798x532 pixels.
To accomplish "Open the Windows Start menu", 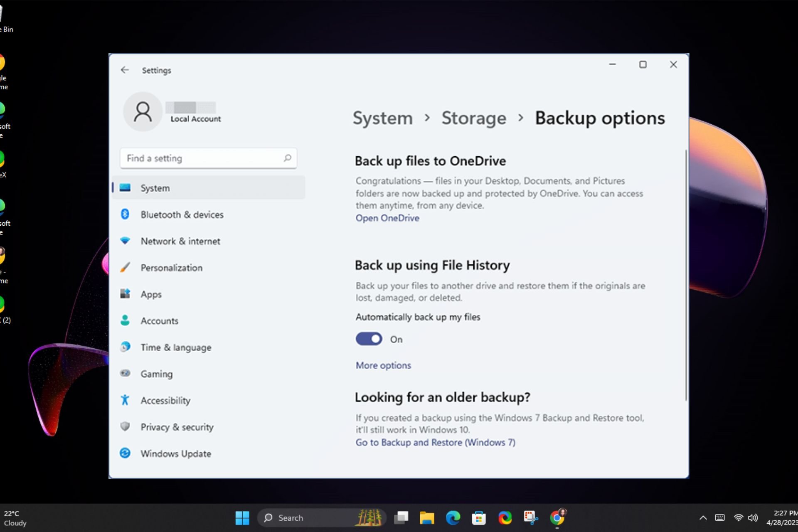I will [242, 518].
